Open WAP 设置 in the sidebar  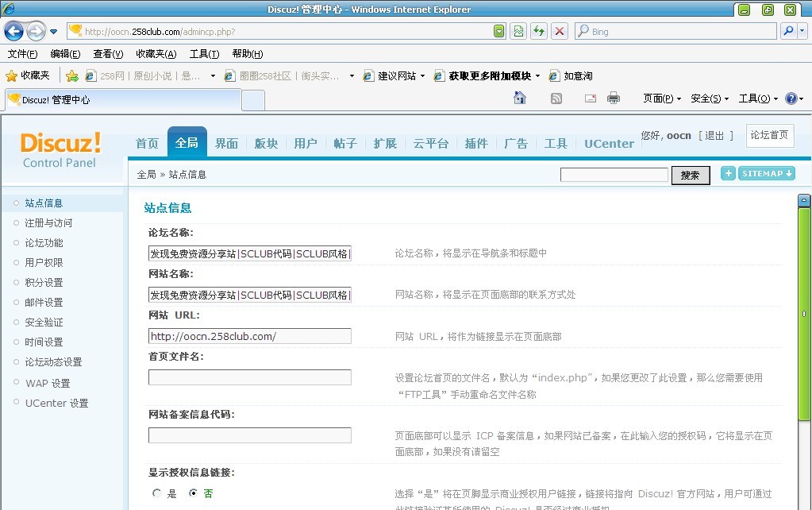(x=48, y=383)
